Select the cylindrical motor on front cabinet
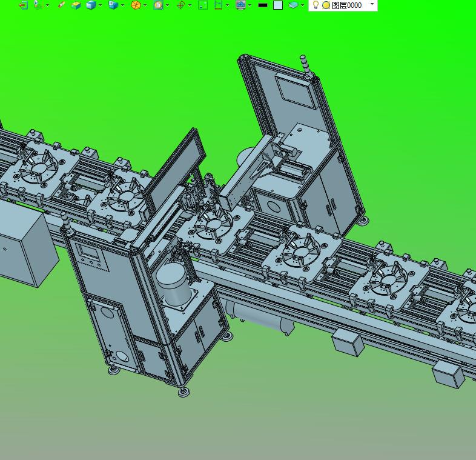 click(175, 284)
